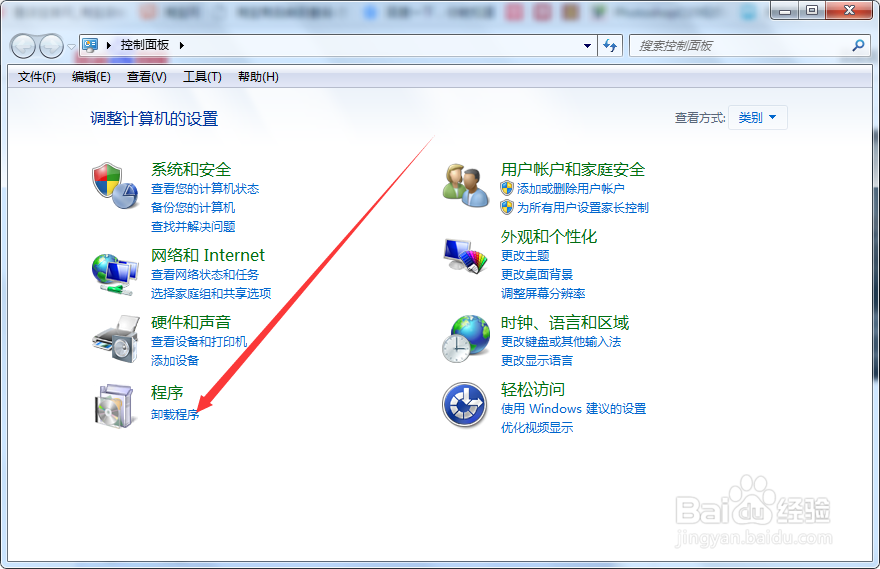Click 添加或删除用户帐户 link
The height and width of the screenshot is (569, 880).
[570, 189]
